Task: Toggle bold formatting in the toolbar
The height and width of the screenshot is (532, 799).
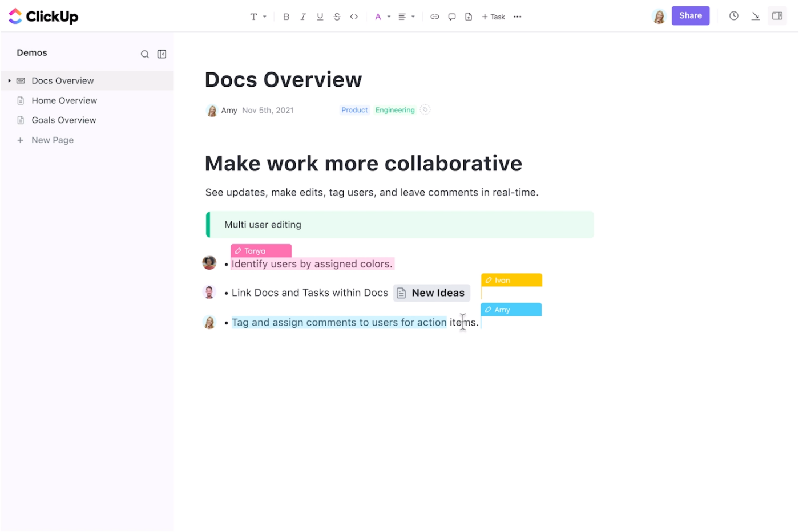Action: point(286,17)
